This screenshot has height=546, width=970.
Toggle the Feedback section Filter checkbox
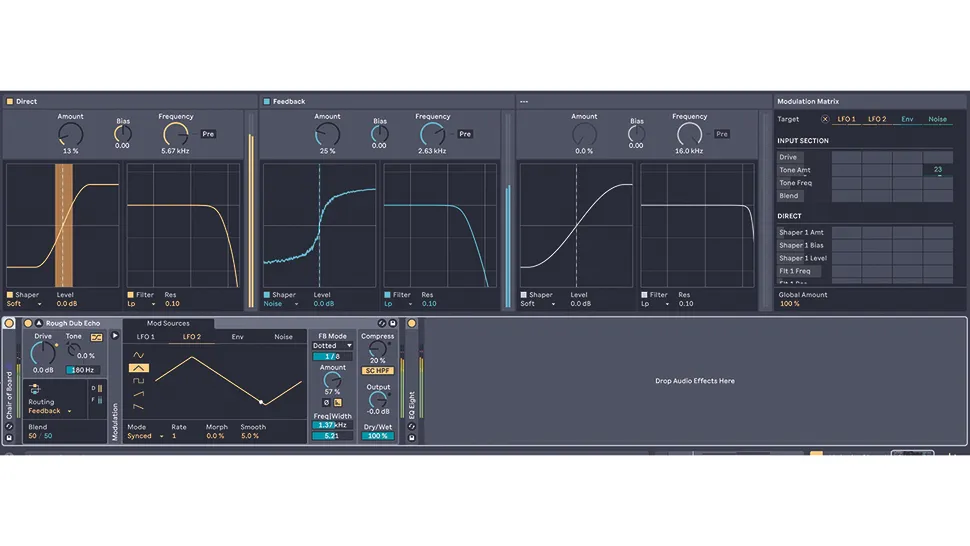(x=387, y=295)
